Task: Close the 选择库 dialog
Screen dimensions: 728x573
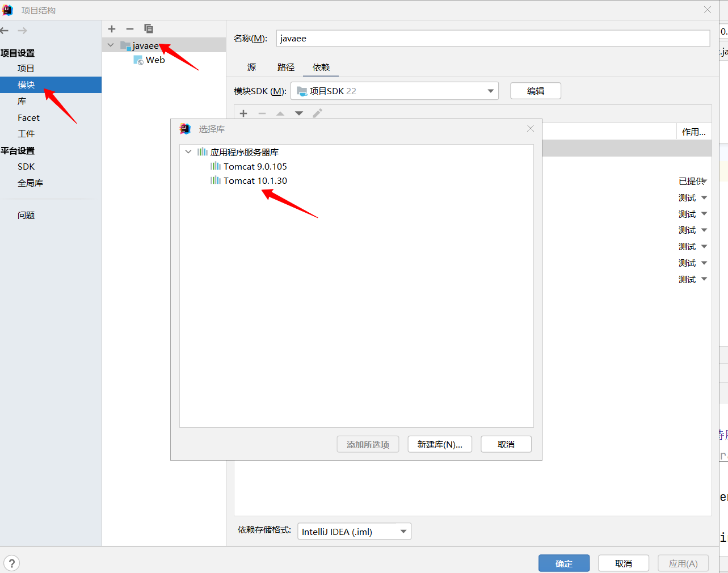Action: click(x=531, y=129)
